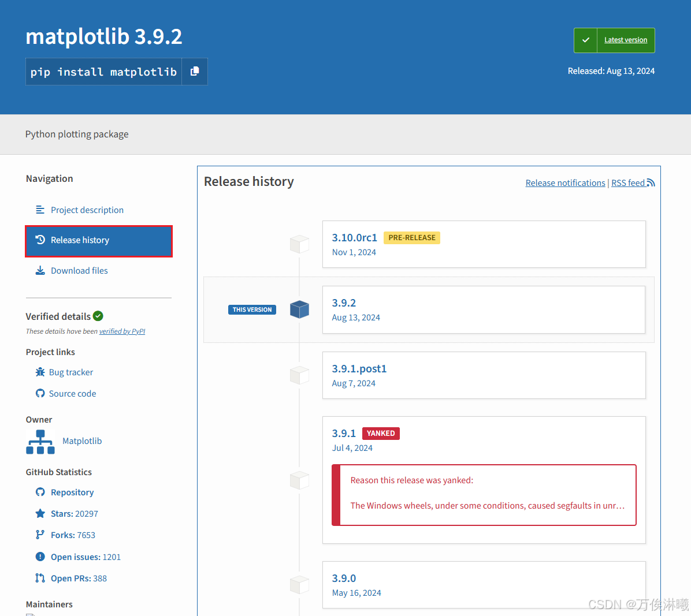Open the Latest version link
Viewport: 691px width, 616px height.
(x=625, y=40)
